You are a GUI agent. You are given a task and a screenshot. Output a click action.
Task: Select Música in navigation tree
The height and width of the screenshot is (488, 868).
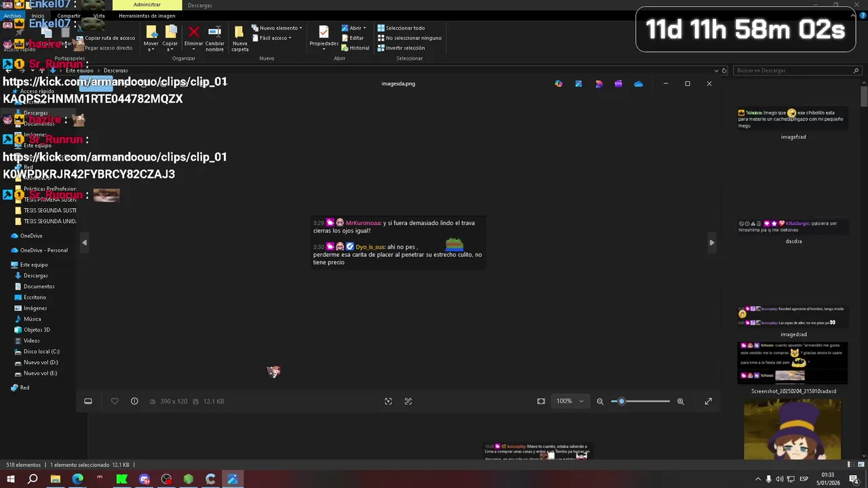[32, 319]
